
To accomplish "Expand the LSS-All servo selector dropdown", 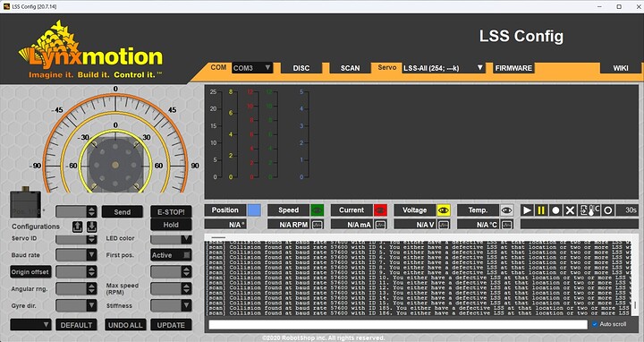I will (x=444, y=68).
